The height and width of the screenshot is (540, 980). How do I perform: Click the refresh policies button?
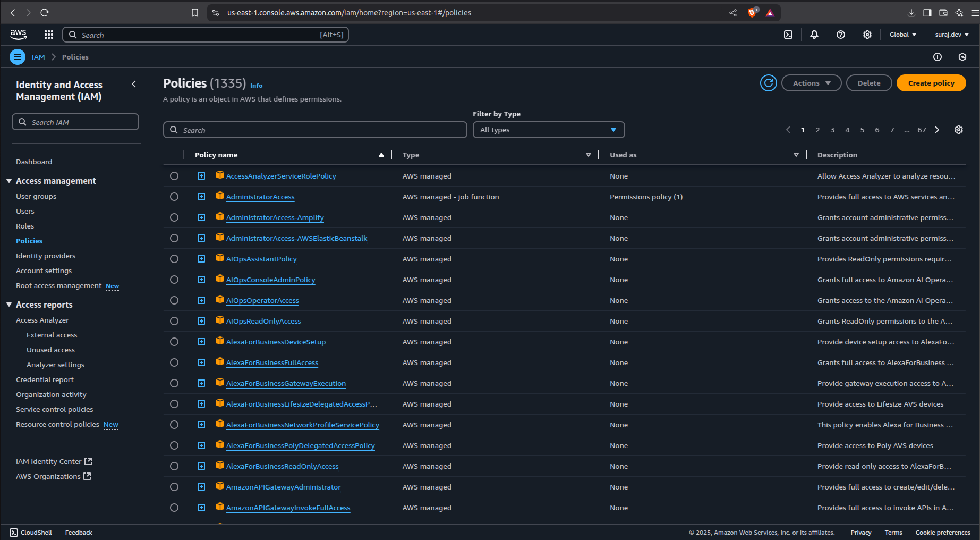pyautogui.click(x=768, y=83)
